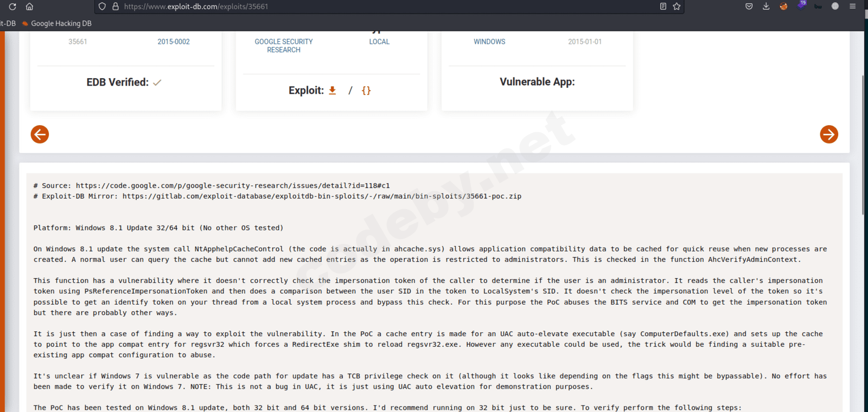Click the 'Exploit:' label
This screenshot has height=412, width=868.
point(306,91)
